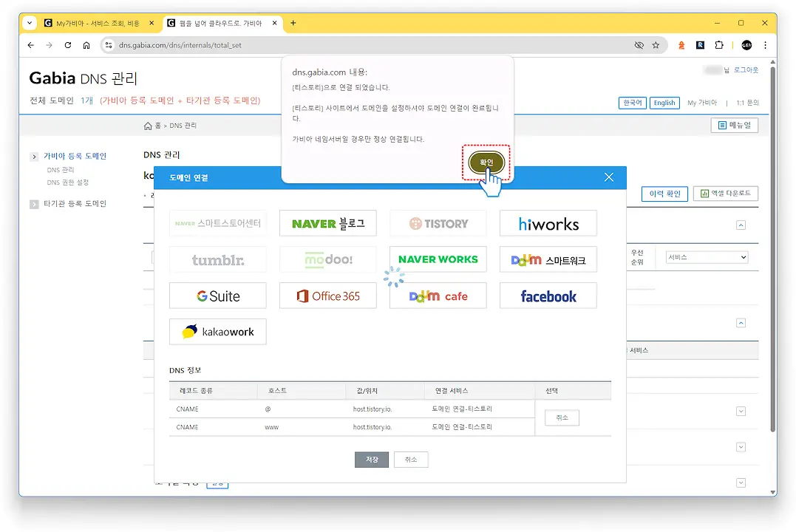The image size is (796, 532).
Task: Select the Office 365 service tile
Action: click(328, 296)
